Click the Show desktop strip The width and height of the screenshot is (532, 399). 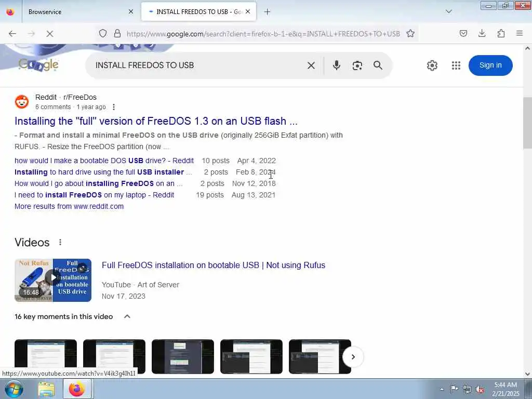(x=528, y=389)
